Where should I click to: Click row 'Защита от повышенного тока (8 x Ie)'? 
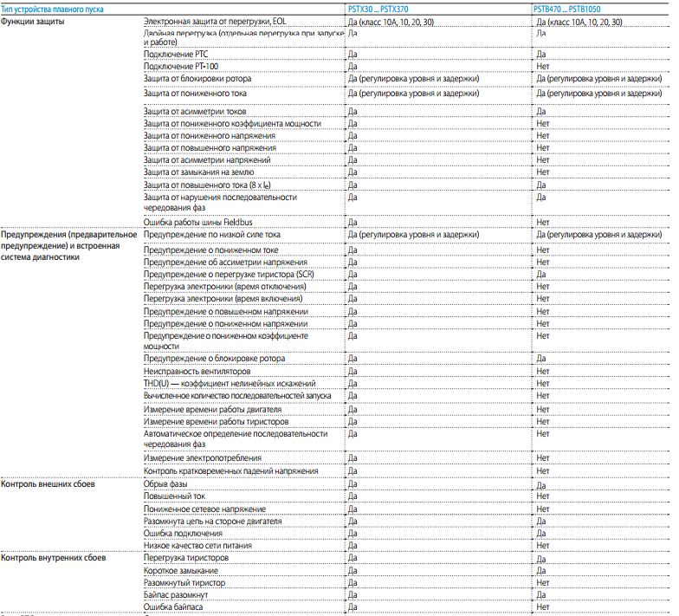click(x=208, y=185)
